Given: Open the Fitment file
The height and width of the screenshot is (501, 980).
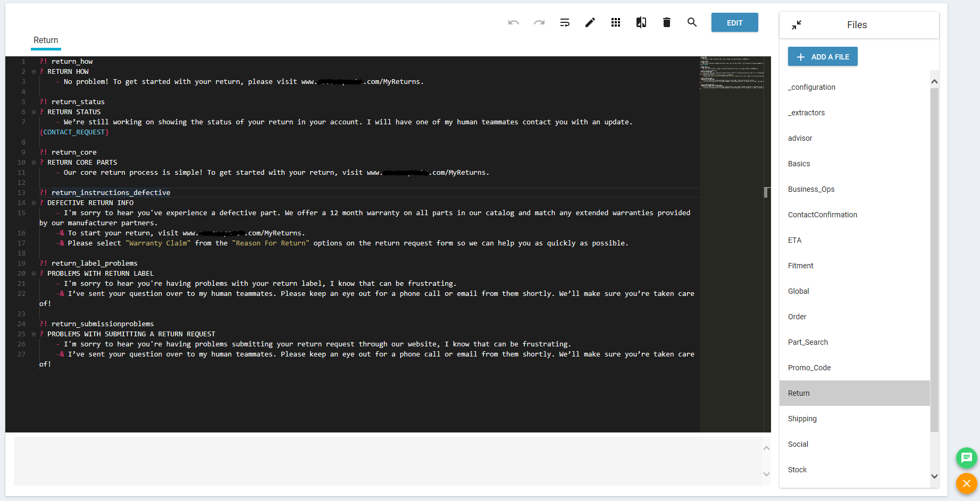Looking at the screenshot, I should (855, 266).
